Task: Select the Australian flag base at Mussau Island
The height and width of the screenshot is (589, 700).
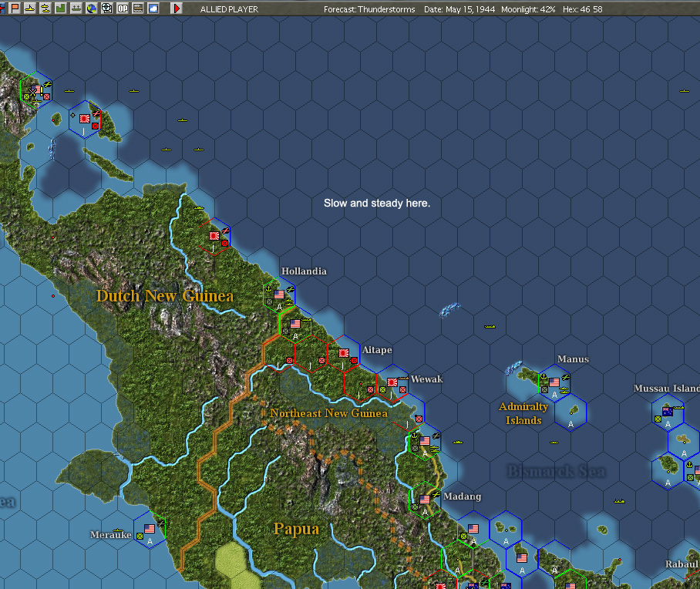Action: click(668, 412)
